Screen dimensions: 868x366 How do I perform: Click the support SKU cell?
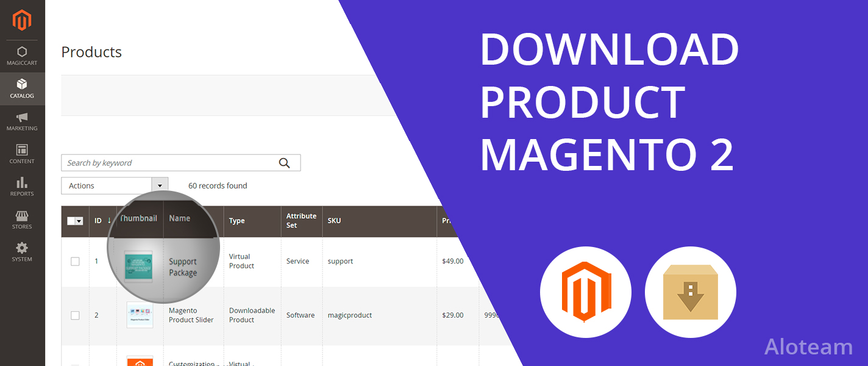coord(340,261)
